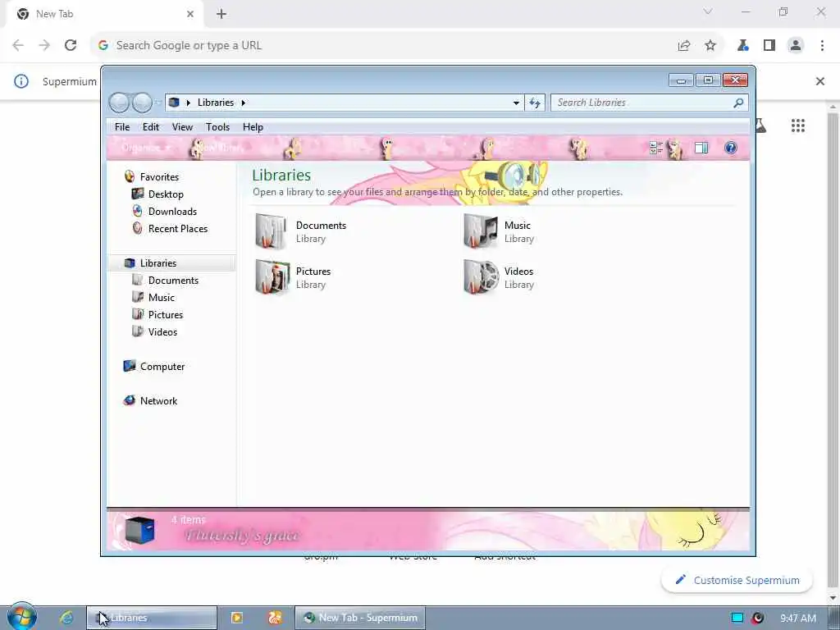Viewport: 840px width, 630px height.
Task: Open the tab search chevron
Action: coord(708,11)
